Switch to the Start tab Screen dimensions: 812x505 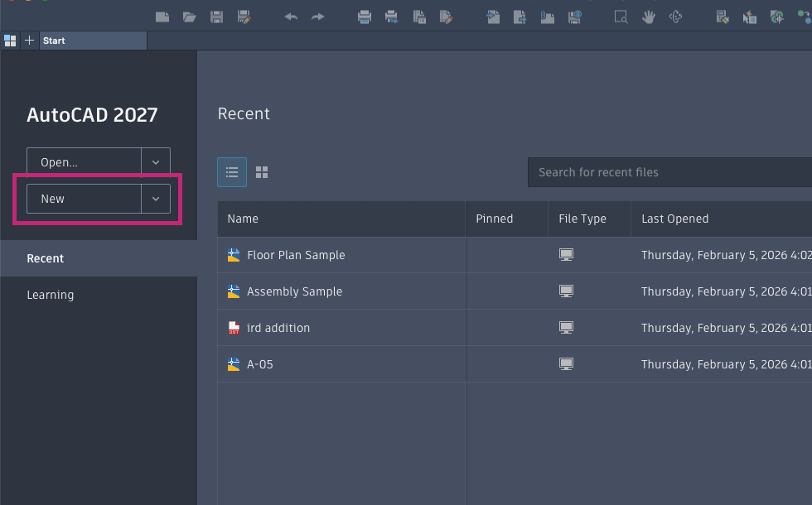[x=93, y=41]
